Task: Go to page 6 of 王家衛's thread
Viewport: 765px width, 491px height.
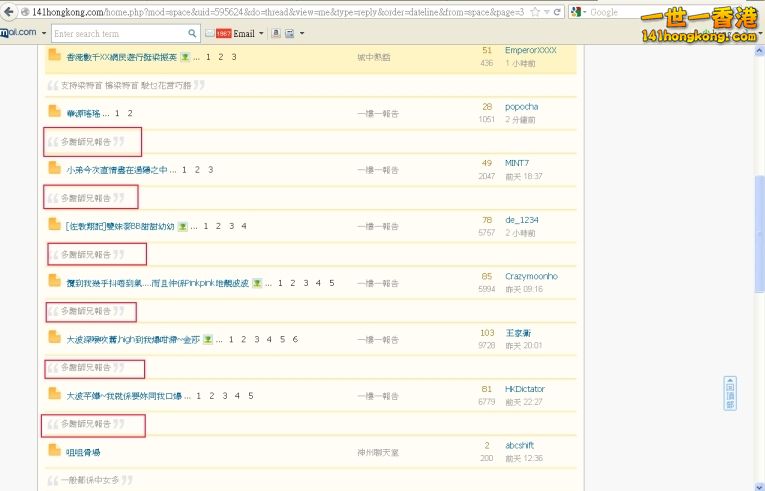Action: coord(295,339)
